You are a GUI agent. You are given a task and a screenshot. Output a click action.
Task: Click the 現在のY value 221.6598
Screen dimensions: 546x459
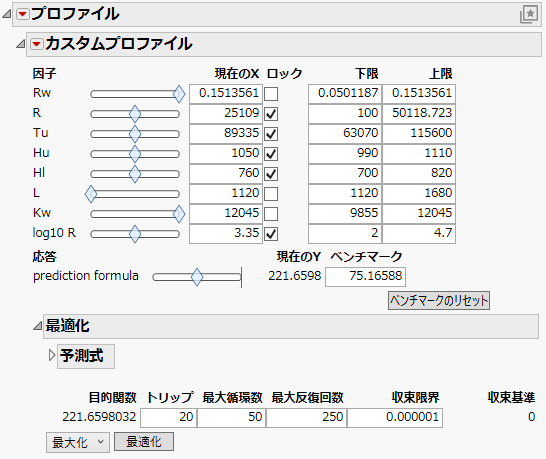295,277
